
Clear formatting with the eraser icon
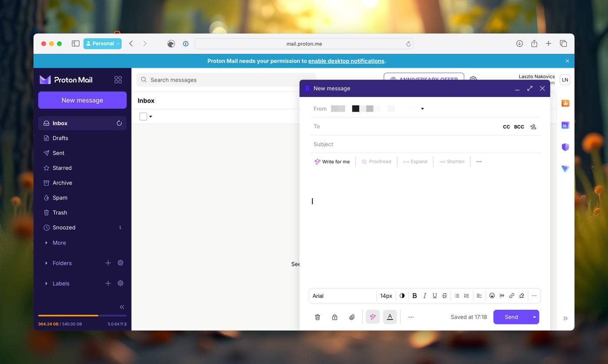[522, 296]
